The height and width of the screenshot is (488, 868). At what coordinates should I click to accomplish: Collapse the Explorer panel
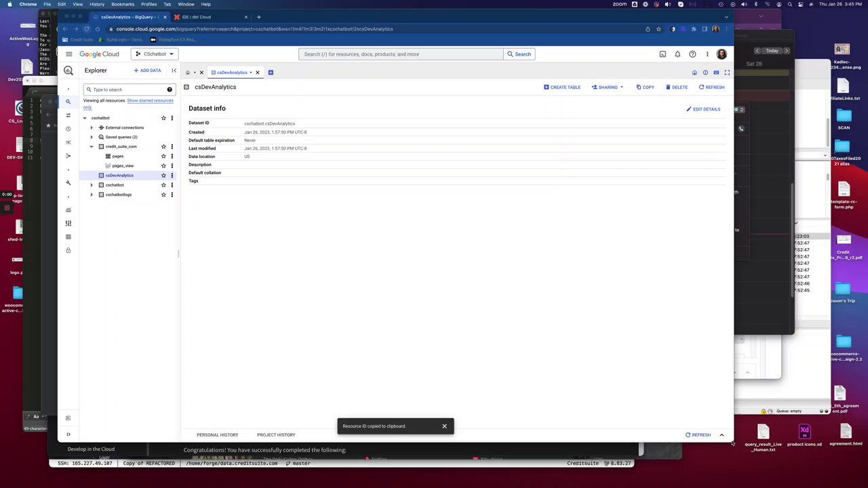[174, 70]
